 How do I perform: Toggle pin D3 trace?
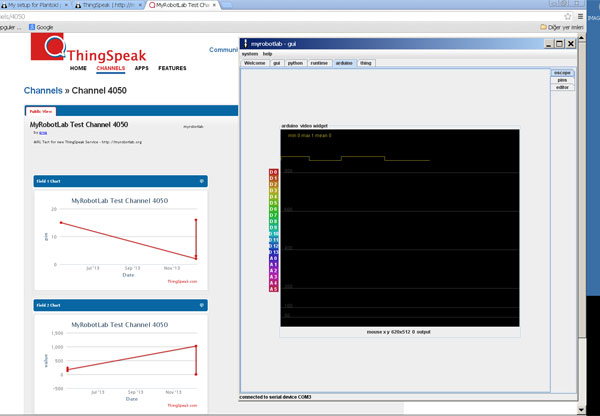[x=273, y=191]
